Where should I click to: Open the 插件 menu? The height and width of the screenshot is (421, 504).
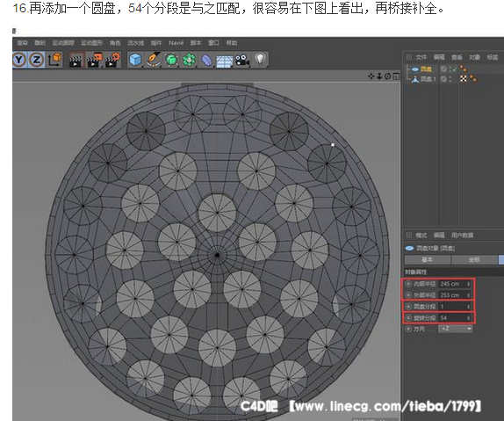156,43
